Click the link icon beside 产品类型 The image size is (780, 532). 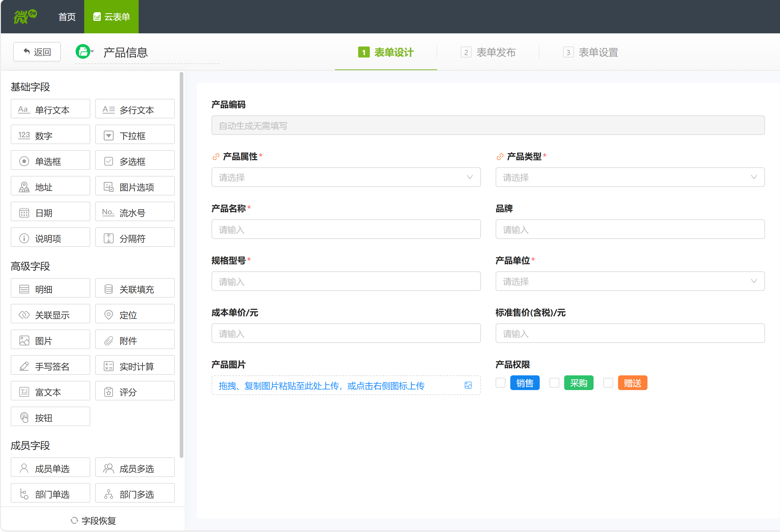(500, 157)
